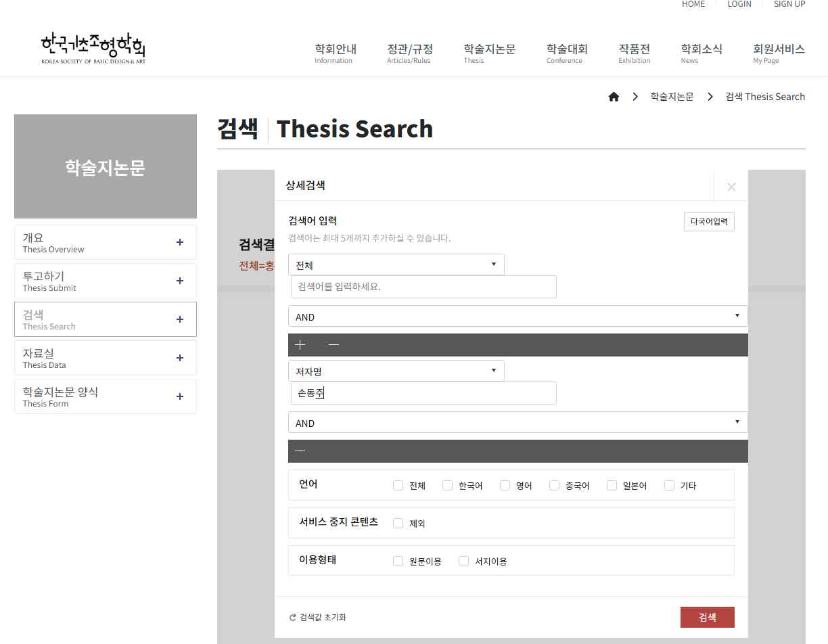Open the 학술대회 Conference menu
Viewport: 828px width, 644px height.
(x=567, y=53)
